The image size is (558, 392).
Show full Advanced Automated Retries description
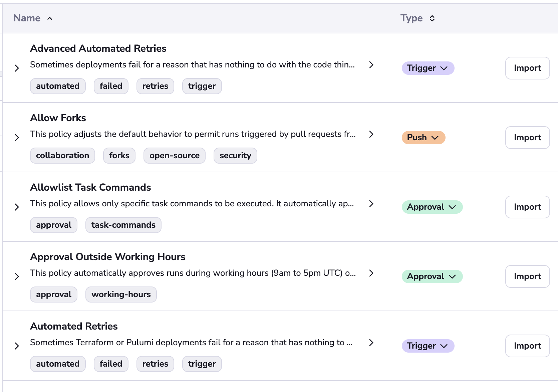(371, 65)
